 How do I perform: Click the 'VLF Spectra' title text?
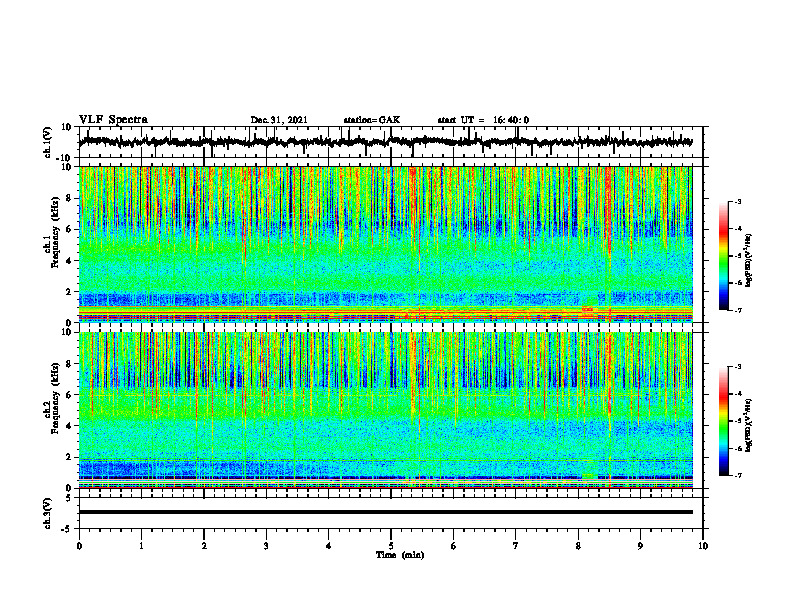pos(113,120)
